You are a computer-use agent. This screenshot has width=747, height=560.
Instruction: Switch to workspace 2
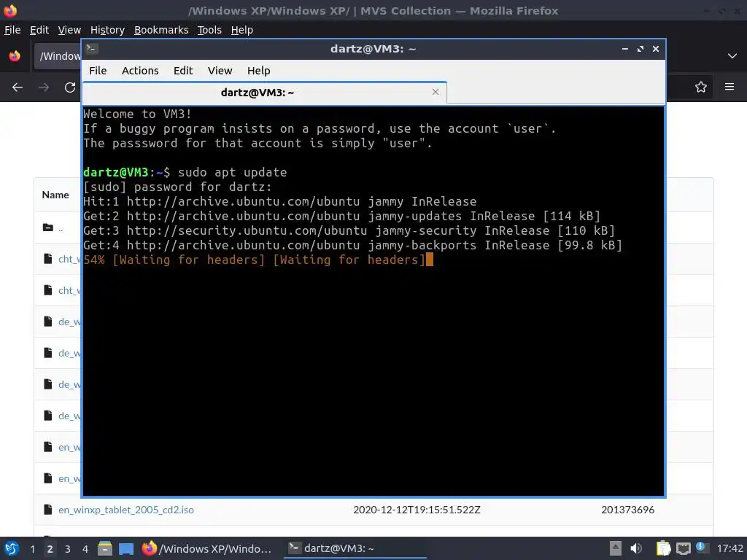pos(50,548)
